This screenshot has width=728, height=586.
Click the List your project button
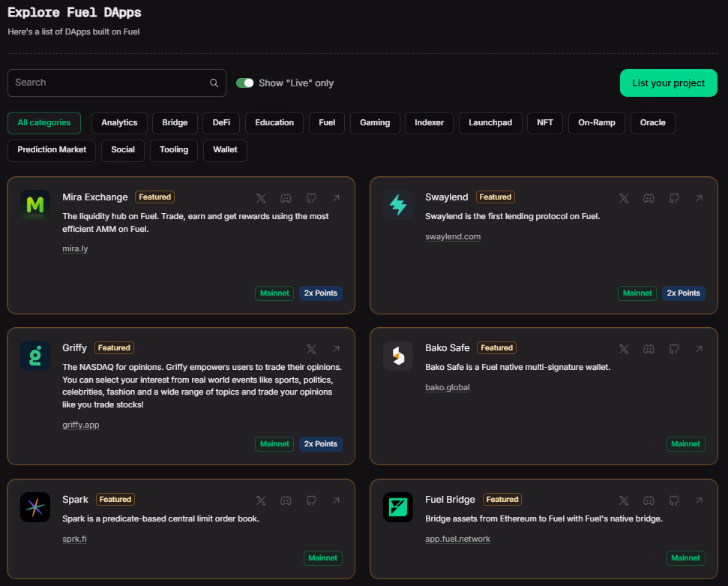[669, 83]
